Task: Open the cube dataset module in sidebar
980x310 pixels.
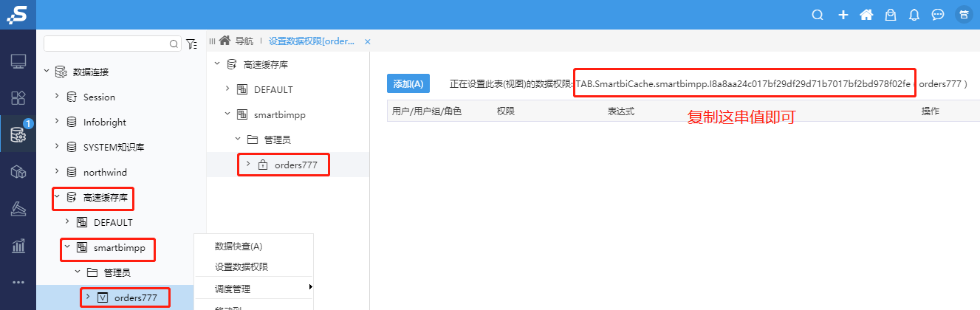Action: coord(18,172)
